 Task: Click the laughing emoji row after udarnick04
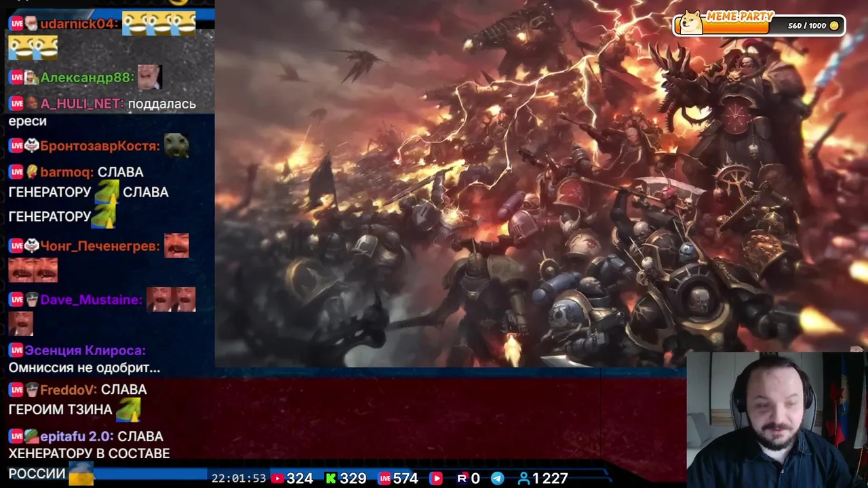[159, 23]
